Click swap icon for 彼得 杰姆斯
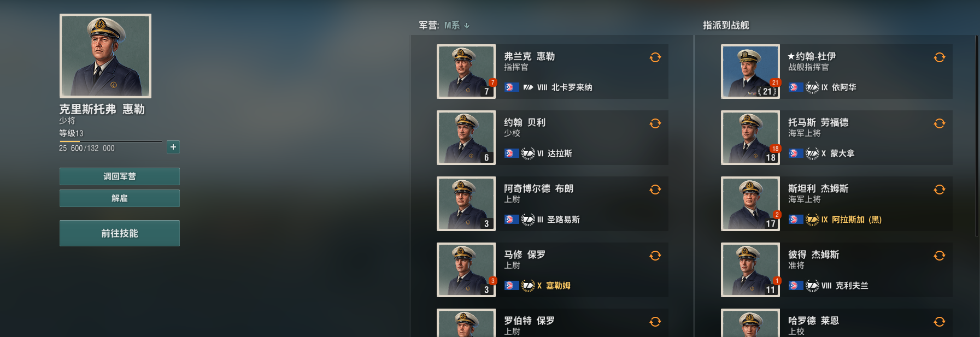Screen dimensions: 980x337 (940, 256)
